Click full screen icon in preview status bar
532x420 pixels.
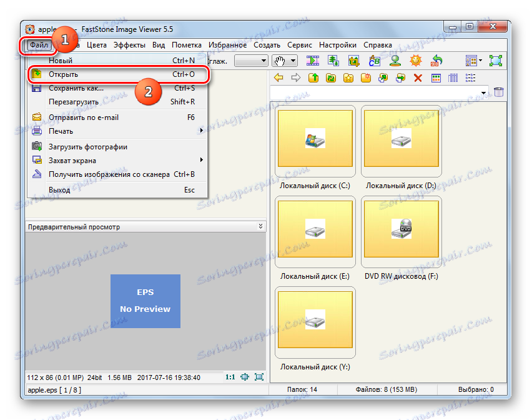point(259,377)
